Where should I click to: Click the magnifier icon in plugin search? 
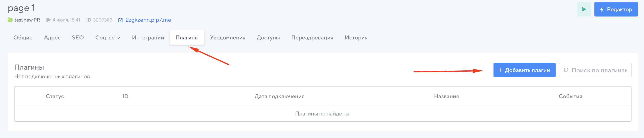(x=566, y=70)
